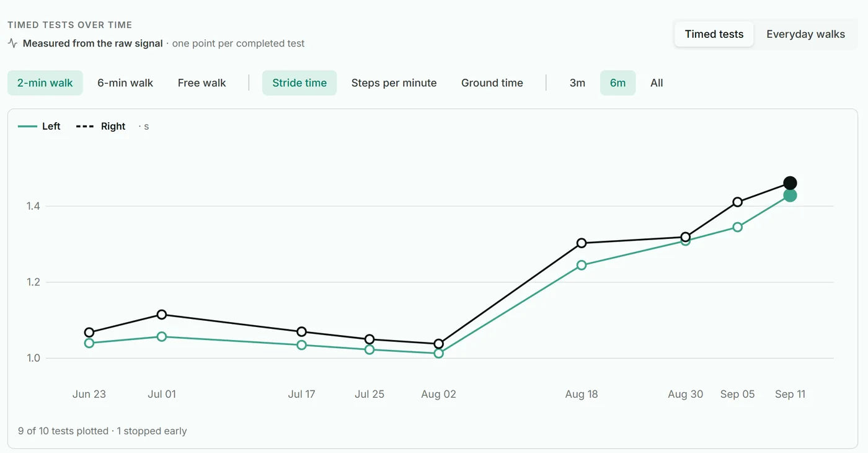This screenshot has width=868, height=453.
Task: Click the "1.2" y-axis value
Action: (33, 282)
